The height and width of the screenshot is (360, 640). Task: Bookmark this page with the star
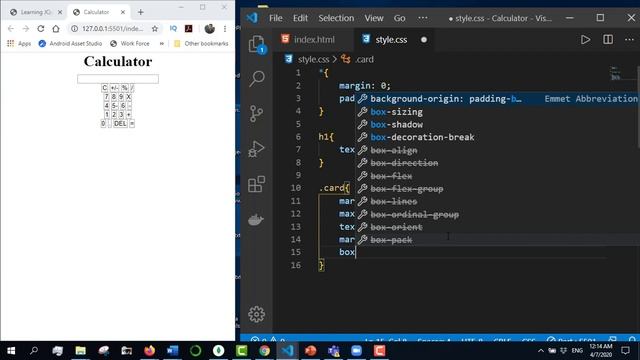click(x=155, y=29)
